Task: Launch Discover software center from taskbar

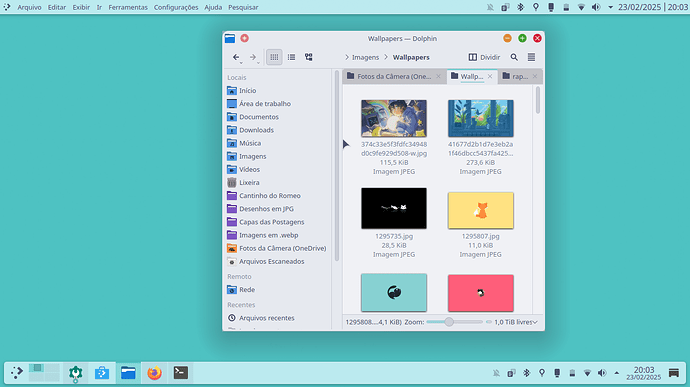Action: coord(102,373)
